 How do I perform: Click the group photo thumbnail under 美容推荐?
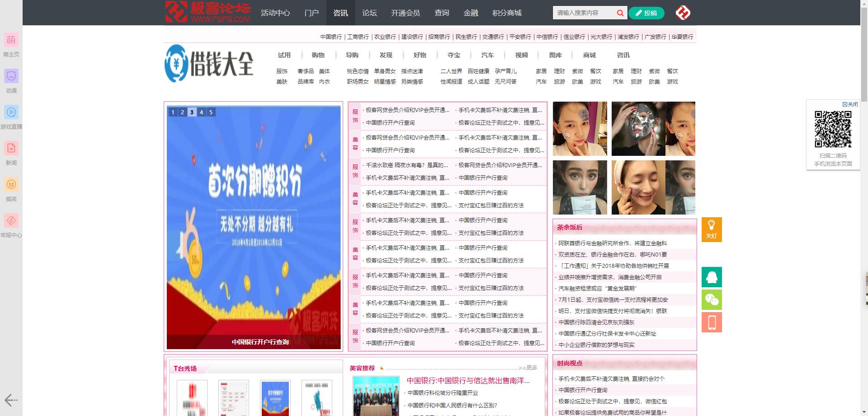376,396
